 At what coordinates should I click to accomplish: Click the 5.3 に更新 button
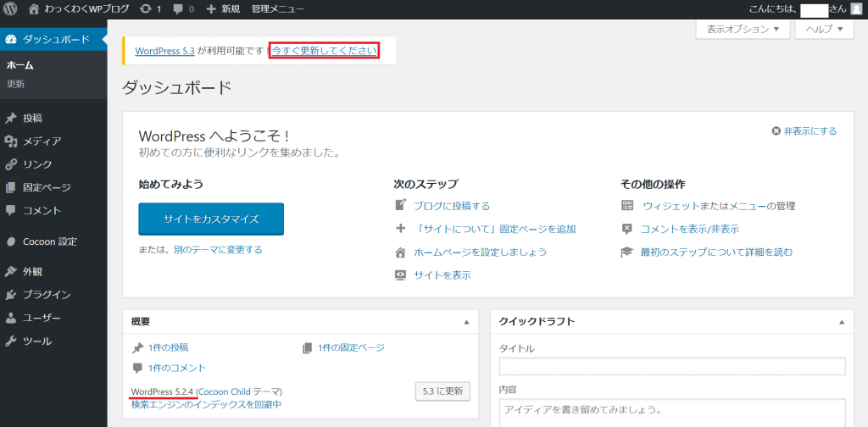pyautogui.click(x=442, y=391)
